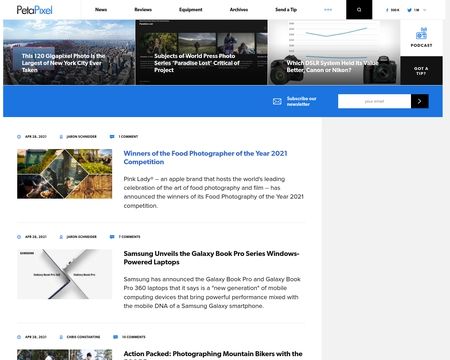This screenshot has height=360, width=450.
Task: Open the three-dots more menu
Action: [328, 10]
